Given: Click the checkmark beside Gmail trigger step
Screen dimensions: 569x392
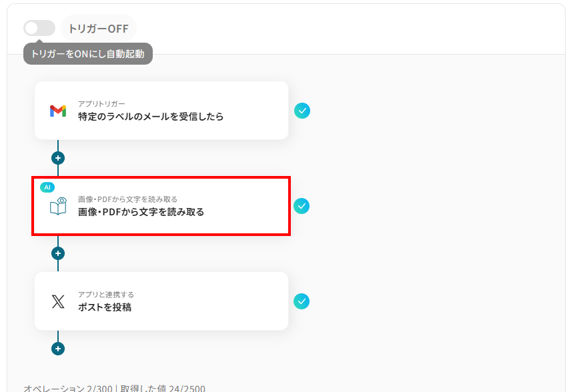Looking at the screenshot, I should tap(302, 111).
